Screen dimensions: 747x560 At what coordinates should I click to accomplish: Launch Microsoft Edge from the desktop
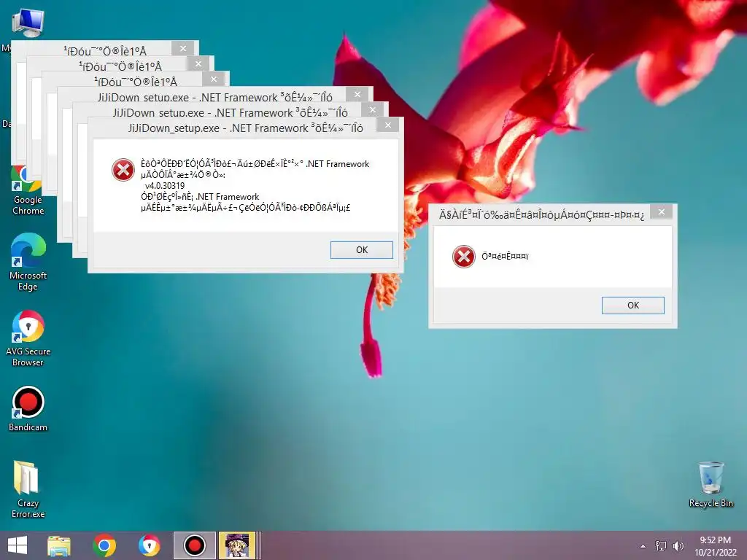point(28,262)
